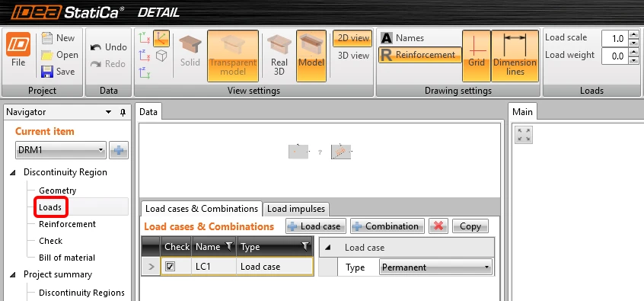644x301 pixels.
Task: Open the Permanent type dropdown
Action: (x=435, y=267)
